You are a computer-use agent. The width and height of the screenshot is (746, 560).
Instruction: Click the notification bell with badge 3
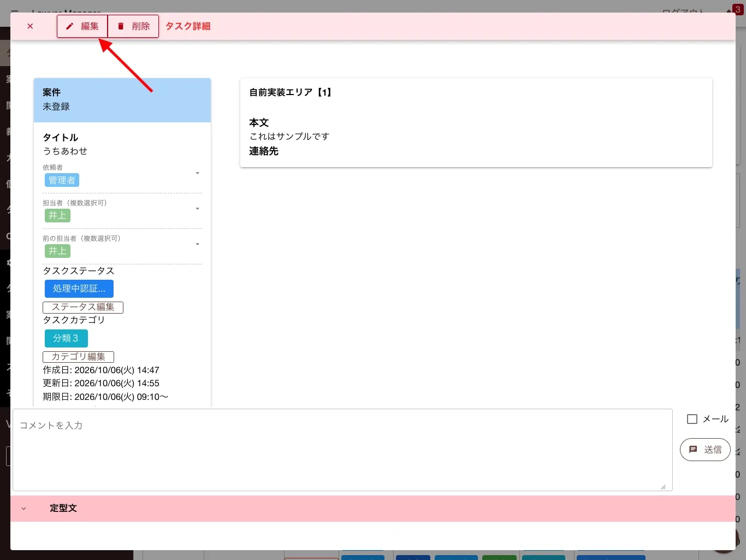(x=734, y=10)
